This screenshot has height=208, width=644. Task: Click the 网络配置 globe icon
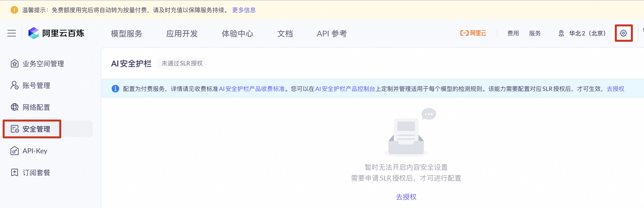(x=15, y=107)
